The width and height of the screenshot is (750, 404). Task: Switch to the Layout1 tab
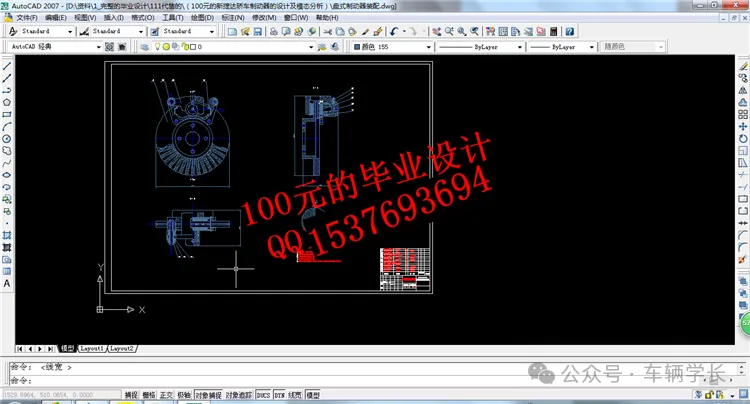coord(92,349)
